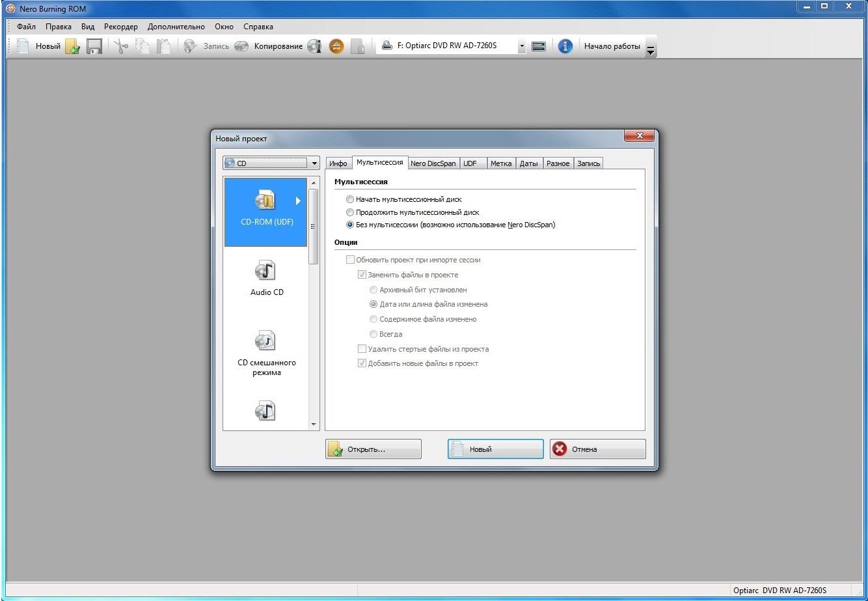Select the Audio CD project type
Viewport: 868px width, 601px height.
click(266, 278)
